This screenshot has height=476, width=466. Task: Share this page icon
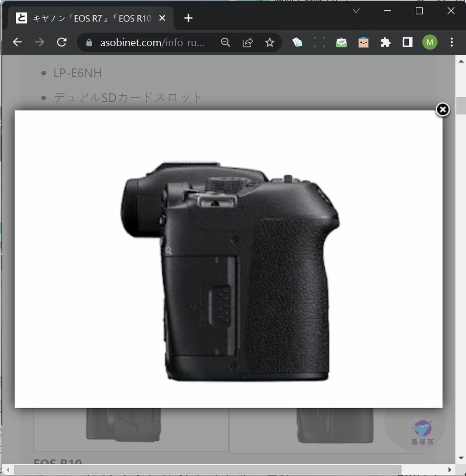point(248,42)
